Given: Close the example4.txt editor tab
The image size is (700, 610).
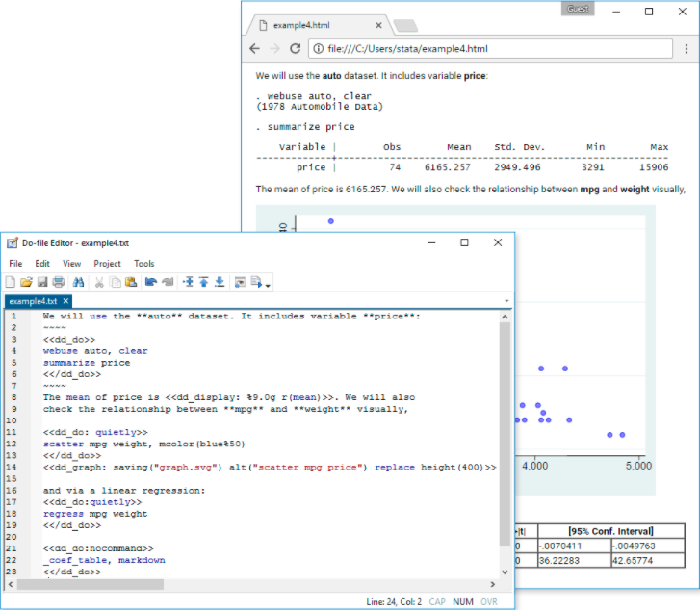Looking at the screenshot, I should coord(66,301).
